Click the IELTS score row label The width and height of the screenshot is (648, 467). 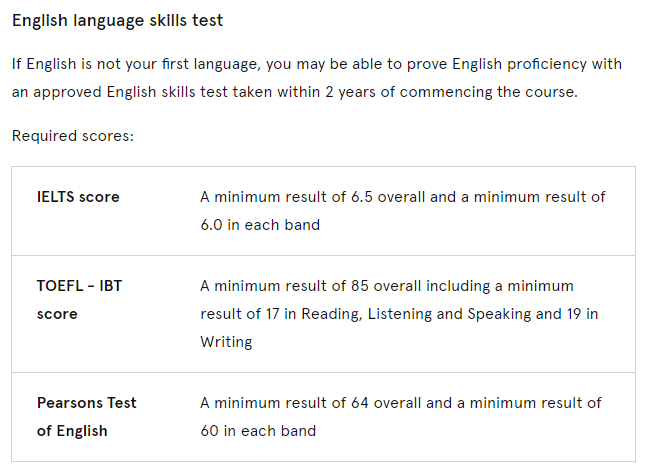pyautogui.click(x=78, y=197)
